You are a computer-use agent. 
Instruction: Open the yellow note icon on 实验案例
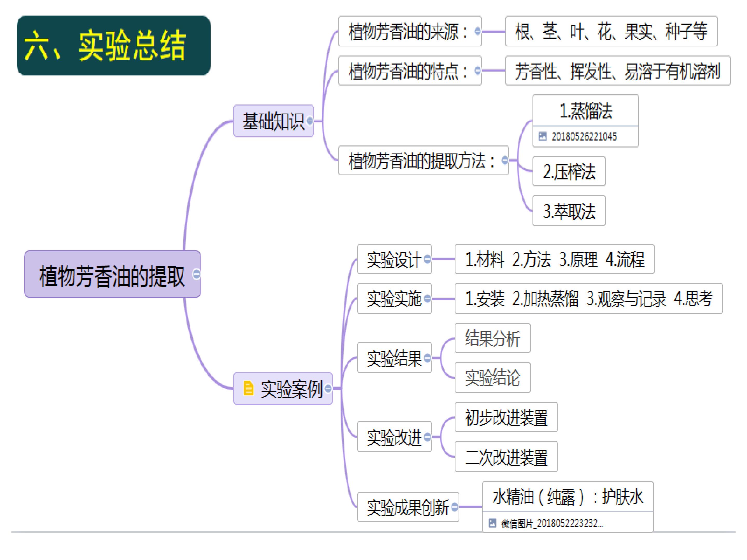pyautogui.click(x=248, y=388)
